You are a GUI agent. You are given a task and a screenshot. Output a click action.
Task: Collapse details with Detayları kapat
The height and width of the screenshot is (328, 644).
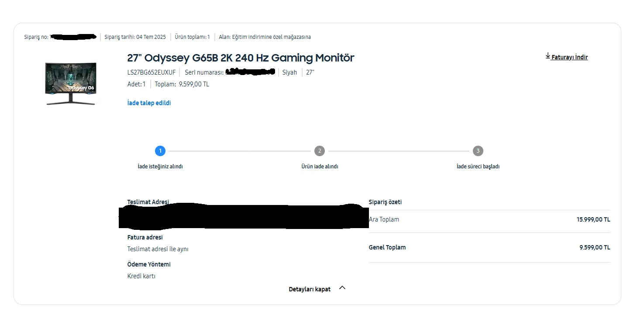[310, 289]
